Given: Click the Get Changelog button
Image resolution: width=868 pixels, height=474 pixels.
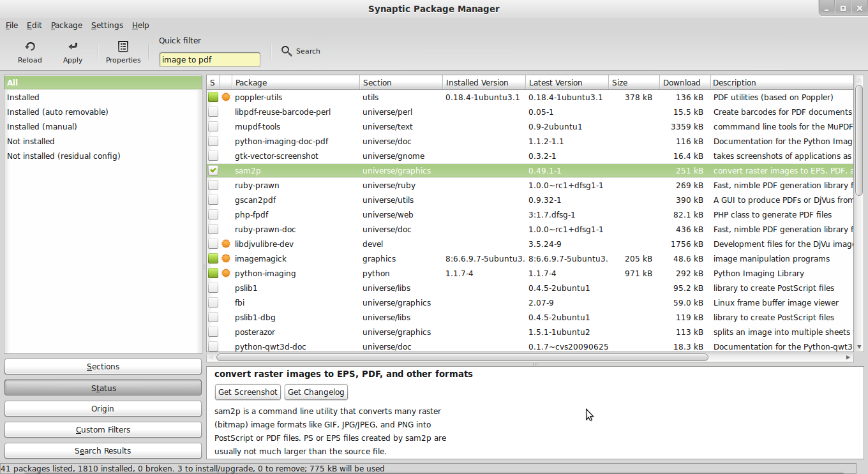Looking at the screenshot, I should tap(316, 392).
